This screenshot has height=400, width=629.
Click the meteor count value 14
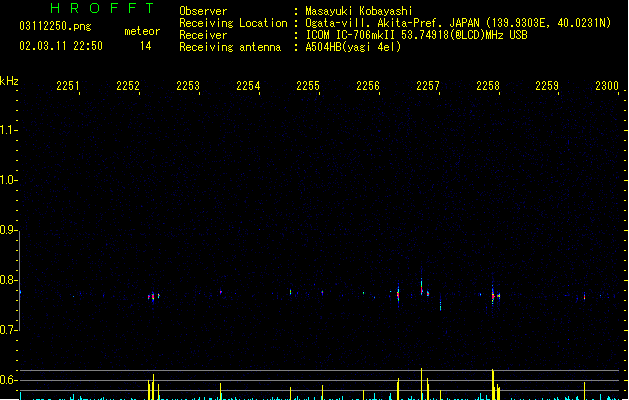[x=146, y=46]
